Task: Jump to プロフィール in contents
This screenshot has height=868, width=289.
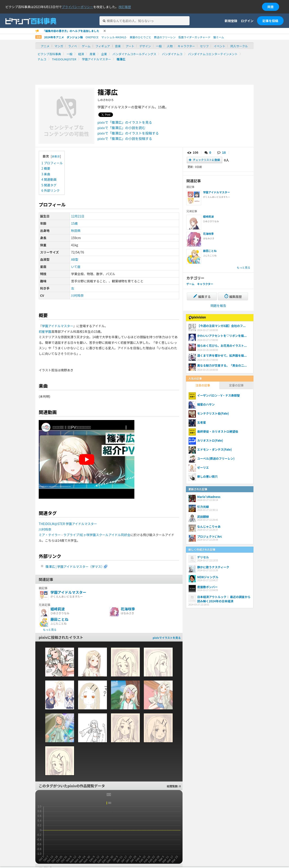Action: click(52, 163)
